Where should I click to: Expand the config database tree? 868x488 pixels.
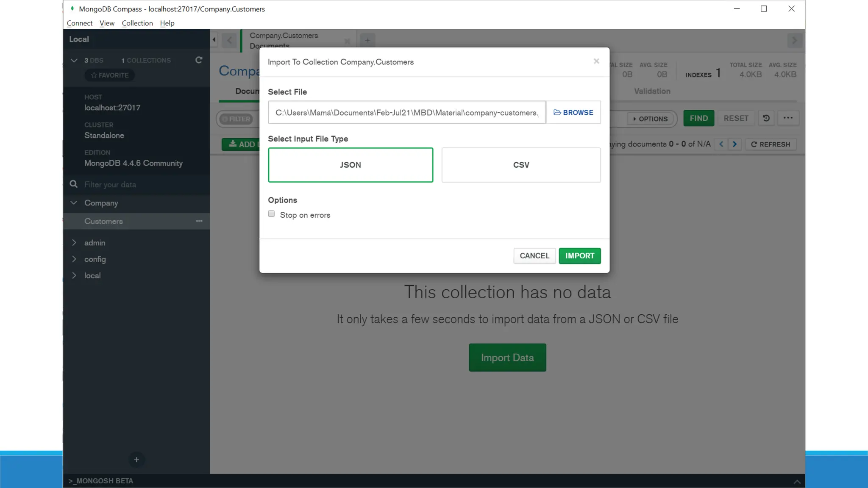click(74, 259)
